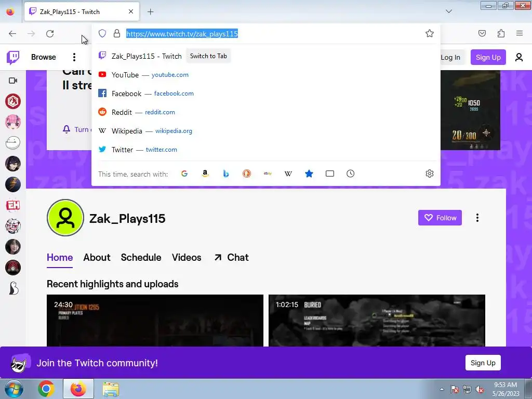This screenshot has width=532, height=399.
Task: Open the Pocket save icon in the toolbar
Action: [482, 33]
